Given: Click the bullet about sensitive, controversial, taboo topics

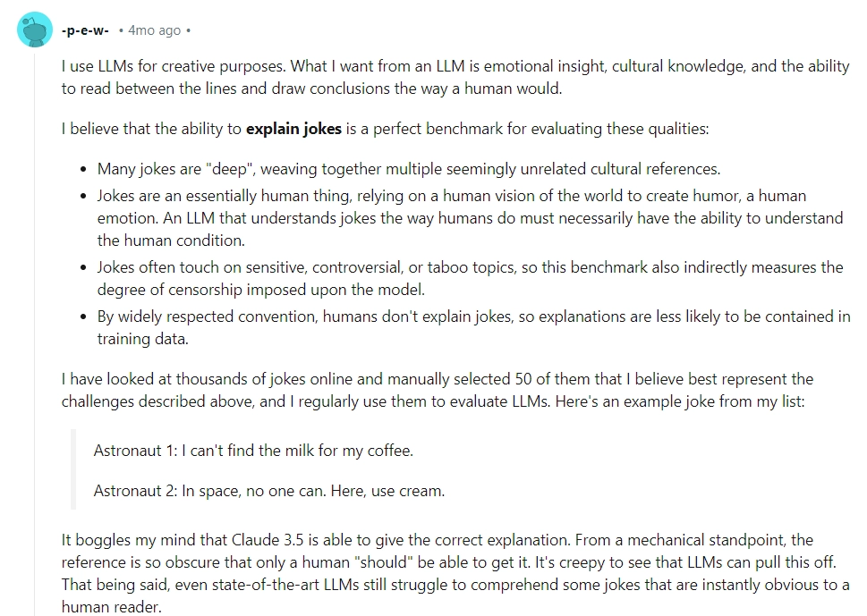Looking at the screenshot, I should click(x=470, y=278).
